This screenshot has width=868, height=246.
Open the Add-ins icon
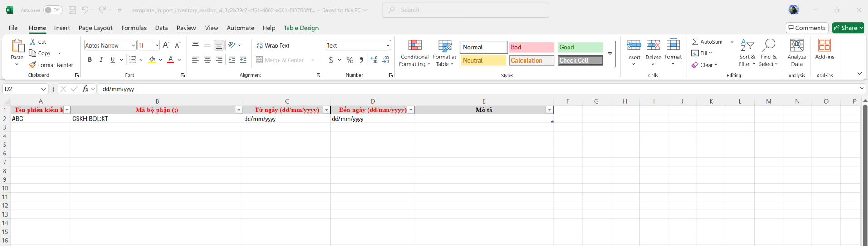coord(824,45)
